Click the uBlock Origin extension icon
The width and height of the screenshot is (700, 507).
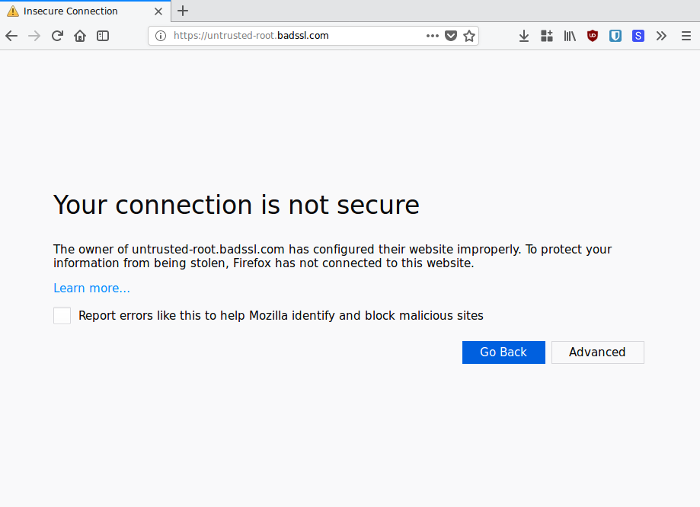click(x=593, y=35)
